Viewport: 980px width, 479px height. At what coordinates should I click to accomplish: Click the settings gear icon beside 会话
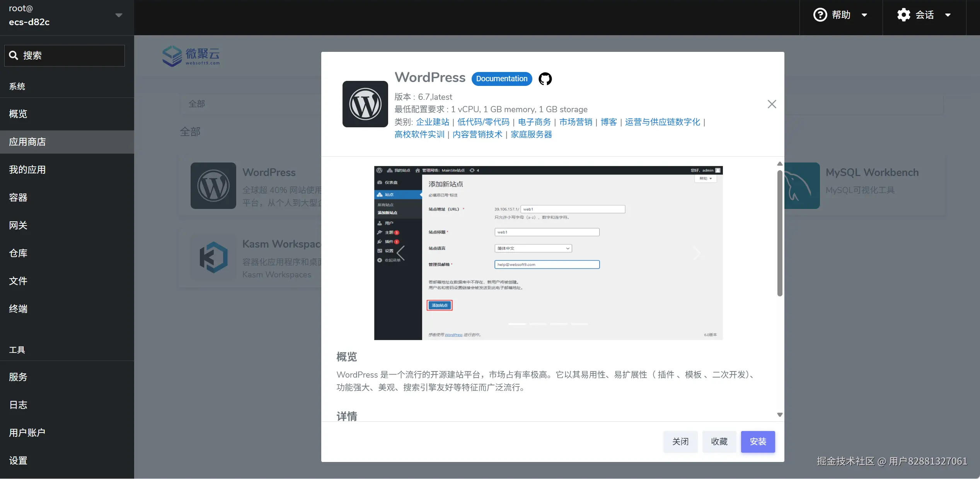point(903,15)
